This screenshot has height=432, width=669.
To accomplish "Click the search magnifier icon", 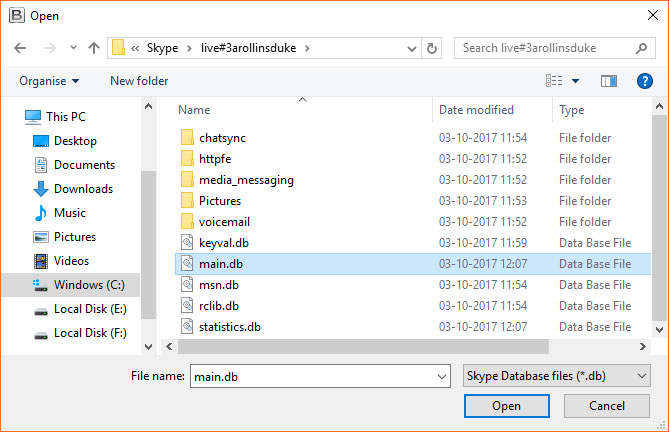I will pyautogui.click(x=641, y=48).
